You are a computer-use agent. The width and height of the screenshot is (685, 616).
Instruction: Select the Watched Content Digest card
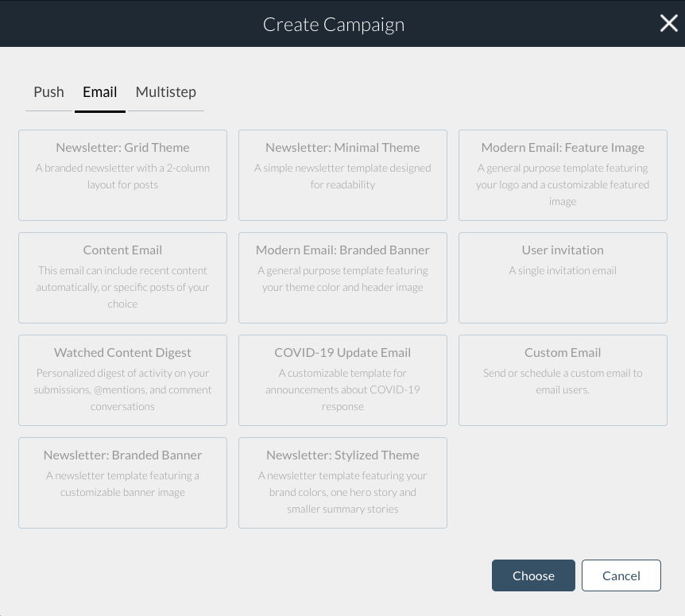[x=122, y=381]
